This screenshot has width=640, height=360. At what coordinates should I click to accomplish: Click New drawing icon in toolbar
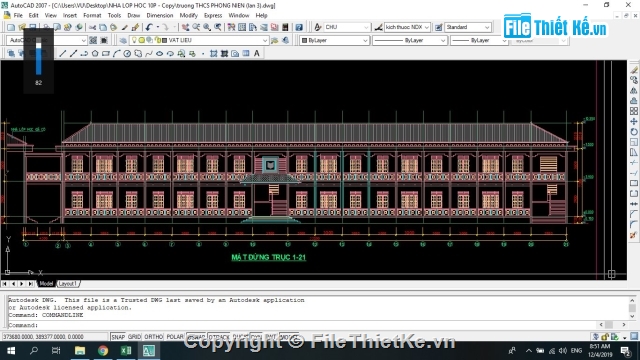coord(11,27)
